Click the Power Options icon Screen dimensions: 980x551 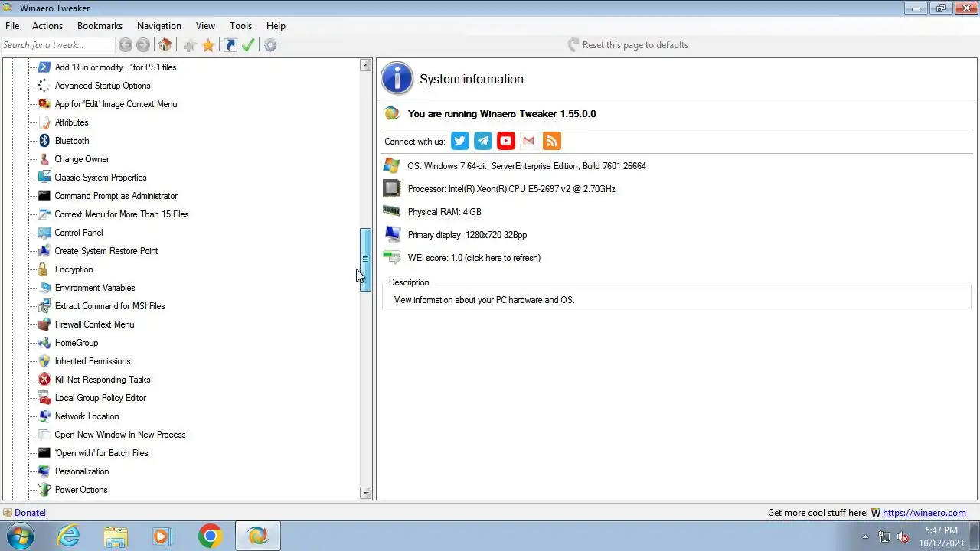(x=44, y=490)
